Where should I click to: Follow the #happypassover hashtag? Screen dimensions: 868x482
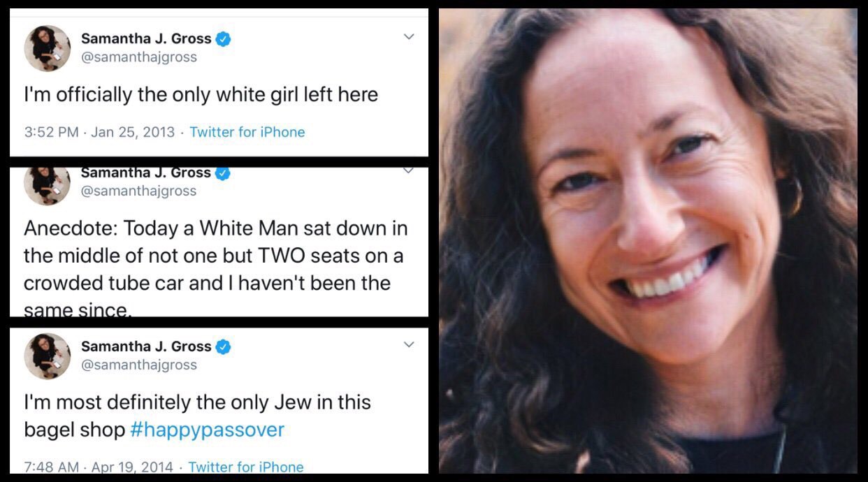click(208, 429)
